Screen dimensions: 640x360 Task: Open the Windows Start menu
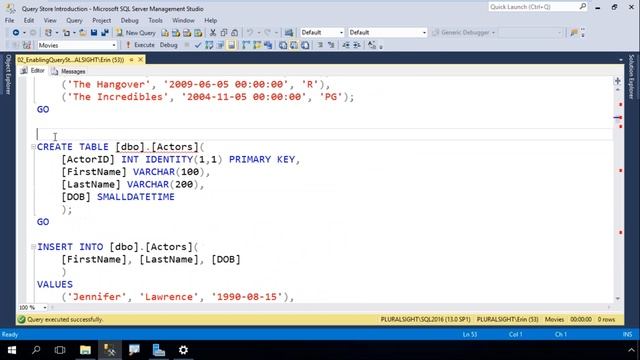pyautogui.click(x=12, y=350)
